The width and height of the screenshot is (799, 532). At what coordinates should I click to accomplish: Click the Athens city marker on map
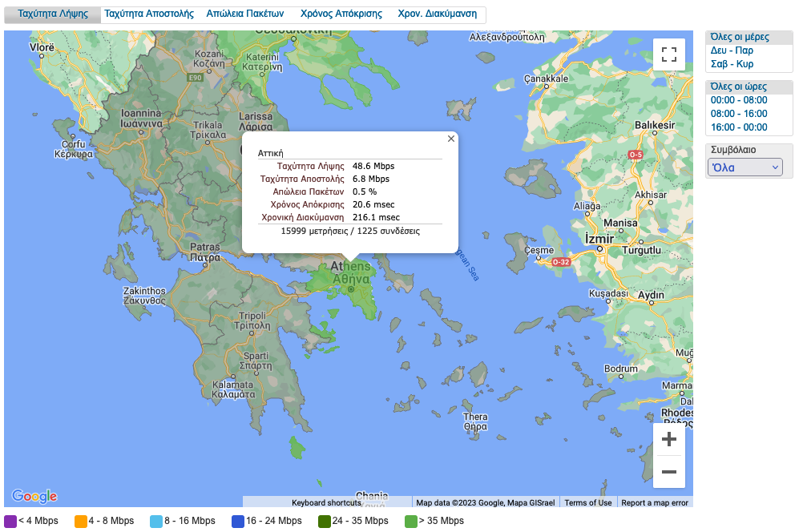(x=350, y=289)
